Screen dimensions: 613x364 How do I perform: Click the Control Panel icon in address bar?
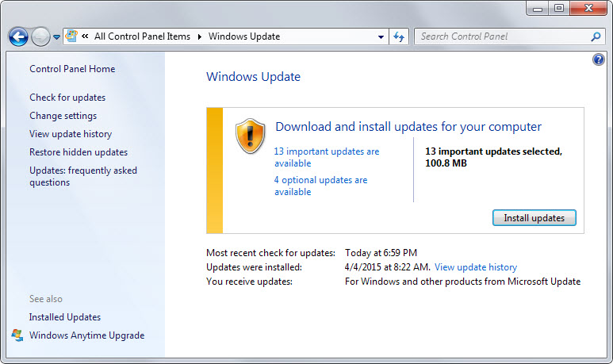(x=71, y=36)
